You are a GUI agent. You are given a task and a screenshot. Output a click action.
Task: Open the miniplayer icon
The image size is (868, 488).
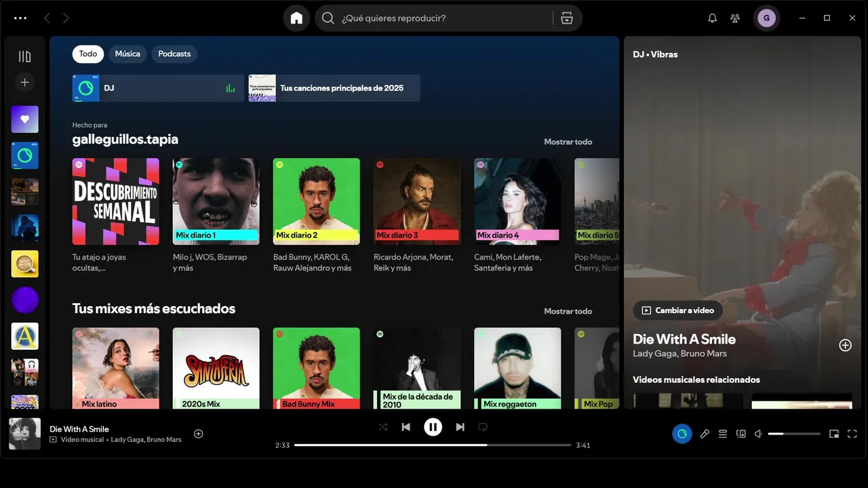point(834,434)
